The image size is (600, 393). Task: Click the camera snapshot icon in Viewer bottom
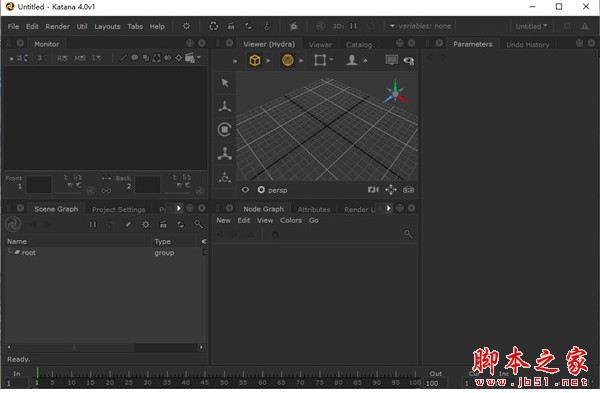point(408,190)
